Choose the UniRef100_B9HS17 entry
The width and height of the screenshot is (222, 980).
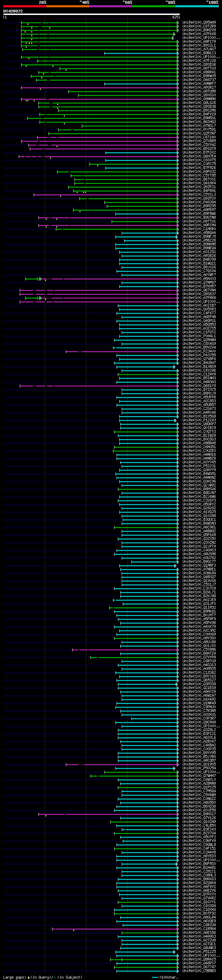pyautogui.click(x=199, y=814)
